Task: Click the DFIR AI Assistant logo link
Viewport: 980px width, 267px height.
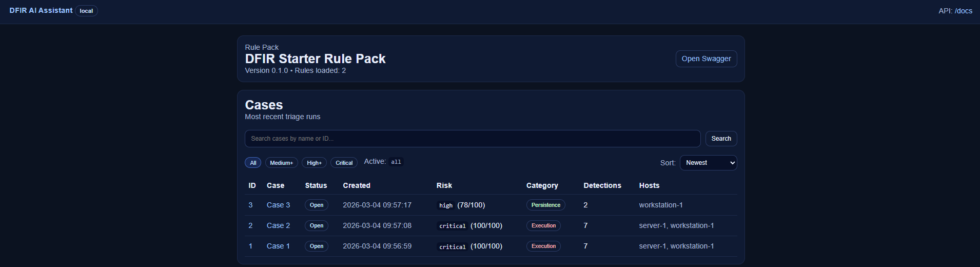Action: click(41, 11)
